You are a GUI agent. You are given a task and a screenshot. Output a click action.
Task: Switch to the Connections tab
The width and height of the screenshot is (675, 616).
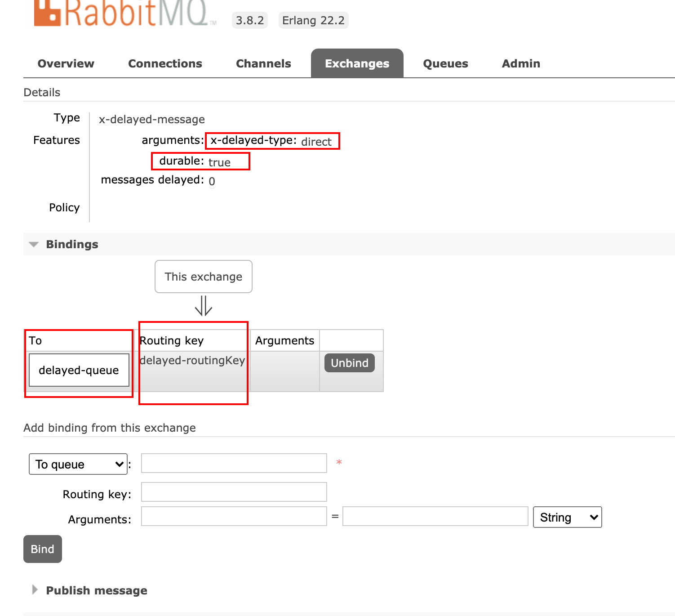(165, 63)
